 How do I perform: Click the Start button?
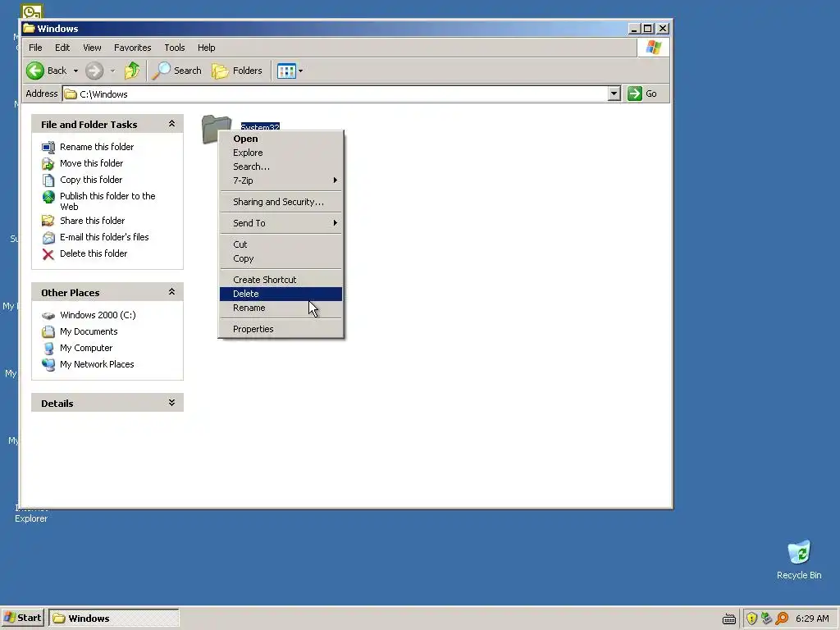point(22,618)
